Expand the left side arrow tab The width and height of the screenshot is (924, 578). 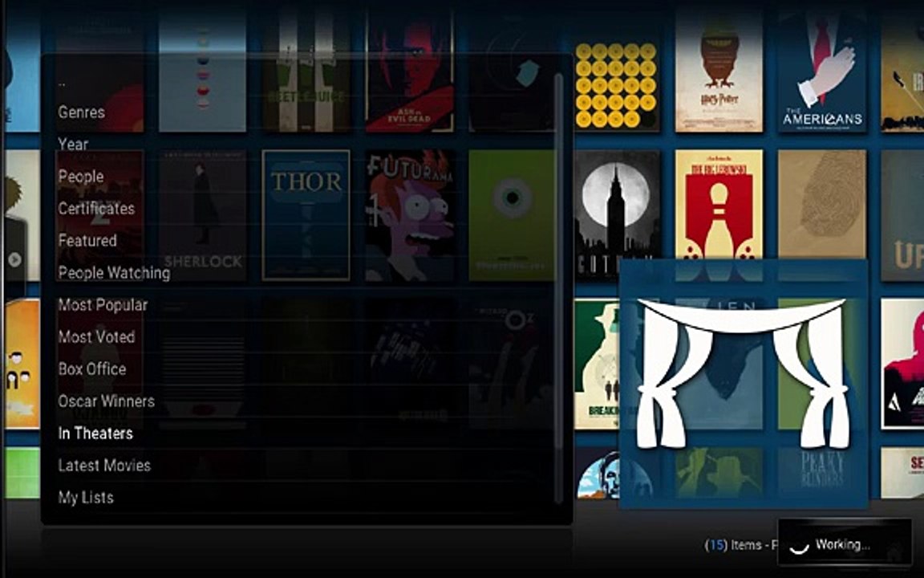[x=14, y=259]
